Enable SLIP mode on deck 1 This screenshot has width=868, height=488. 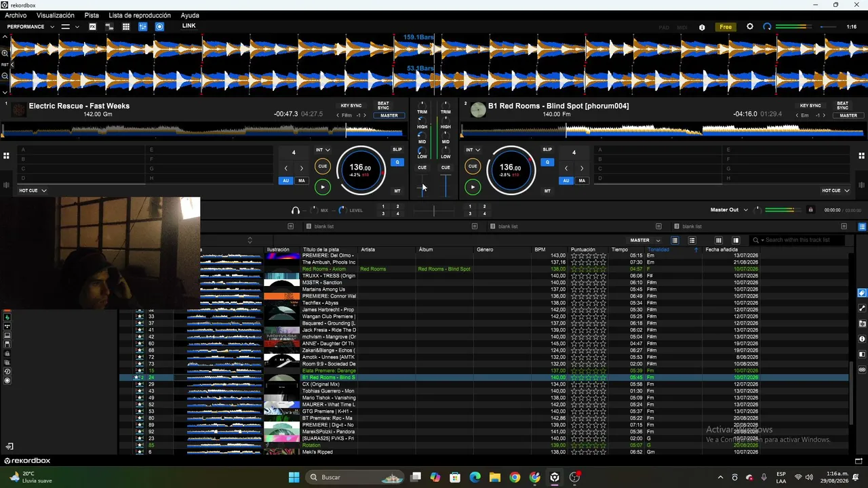397,149
